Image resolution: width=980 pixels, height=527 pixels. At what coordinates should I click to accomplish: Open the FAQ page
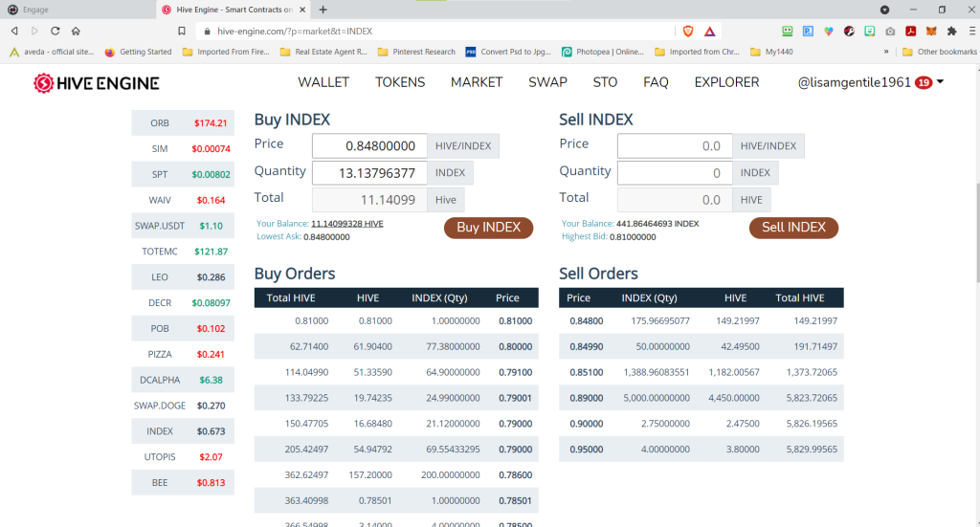pos(656,82)
